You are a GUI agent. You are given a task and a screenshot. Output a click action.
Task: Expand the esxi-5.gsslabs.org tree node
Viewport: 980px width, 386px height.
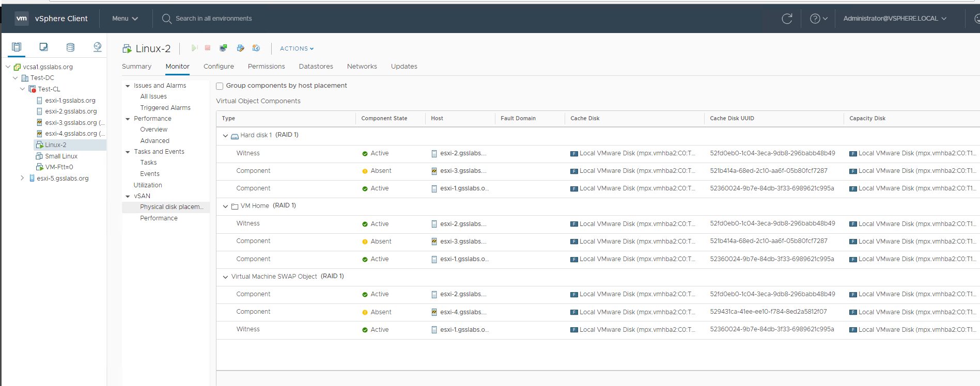[x=22, y=178]
